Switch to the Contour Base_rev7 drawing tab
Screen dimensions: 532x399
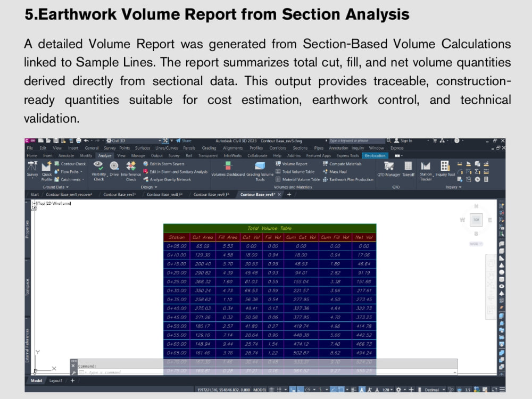[x=119, y=194]
